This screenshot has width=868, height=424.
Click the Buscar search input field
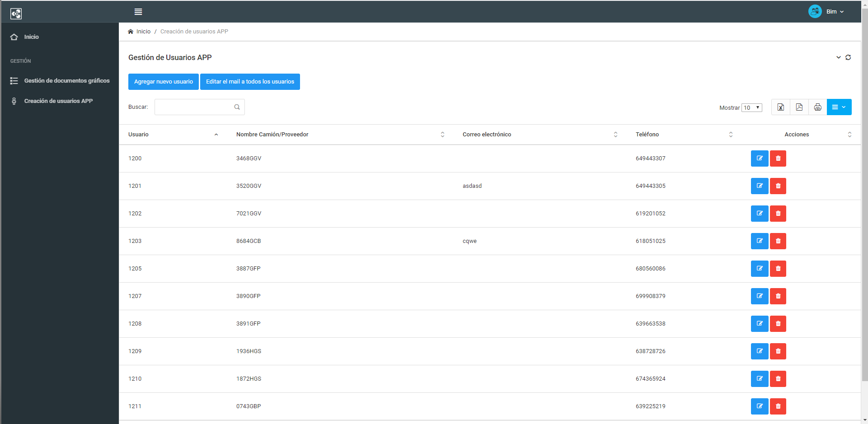[194, 107]
